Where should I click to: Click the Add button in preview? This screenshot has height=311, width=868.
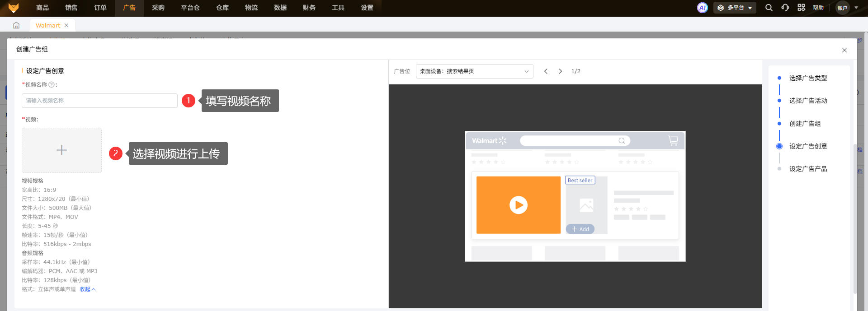[x=580, y=229]
